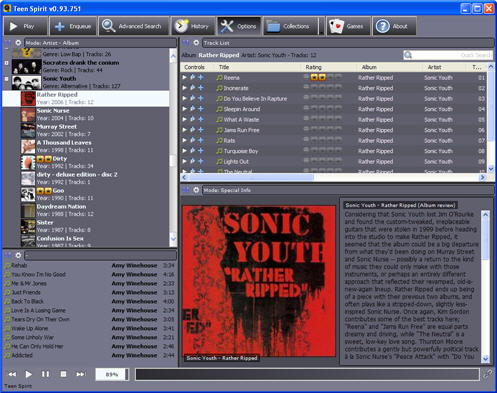Click the Sonic Youth - Rather Ripped (Album review) title
Viewport: 497px width, 393px height.
400,205
